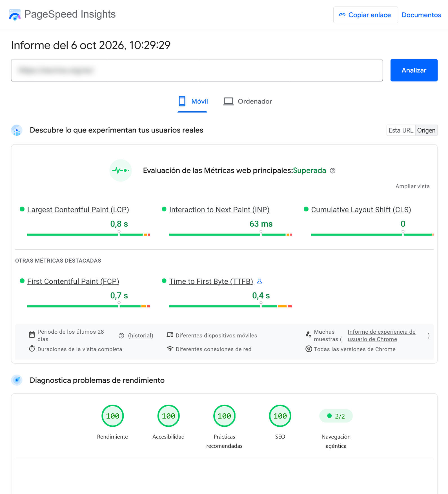This screenshot has width=448, height=494.
Task: Click Copiar enlace button
Action: (365, 15)
